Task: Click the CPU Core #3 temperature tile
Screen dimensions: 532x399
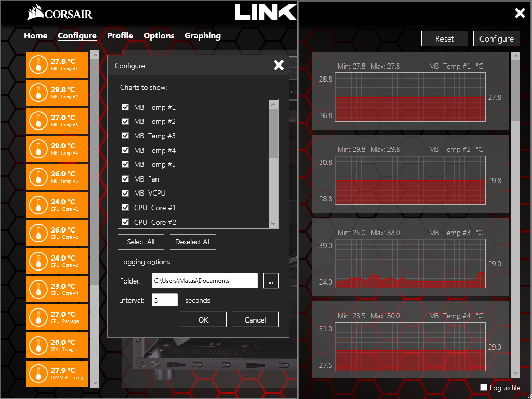Action: coord(57,261)
